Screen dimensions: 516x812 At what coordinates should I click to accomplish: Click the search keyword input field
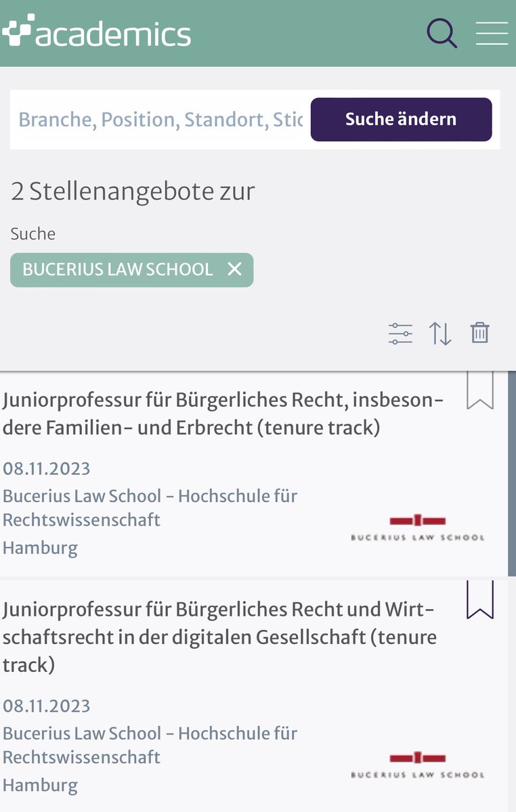click(x=160, y=119)
